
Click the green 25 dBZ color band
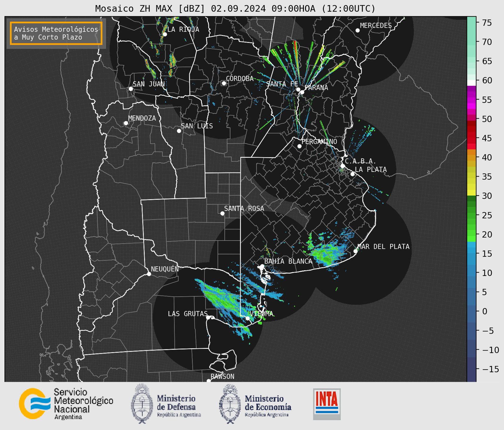[x=471, y=215]
